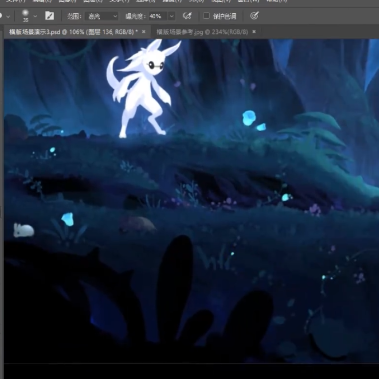Switch to 横版场景演示3.psd tab

pos(73,32)
